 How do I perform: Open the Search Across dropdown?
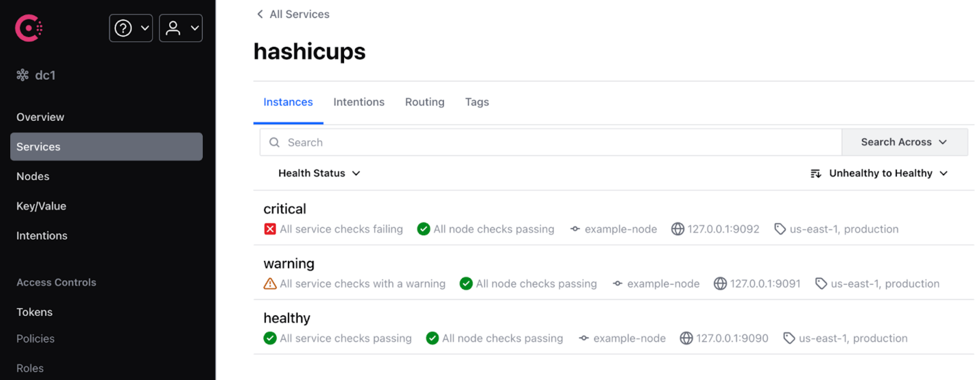pos(904,142)
